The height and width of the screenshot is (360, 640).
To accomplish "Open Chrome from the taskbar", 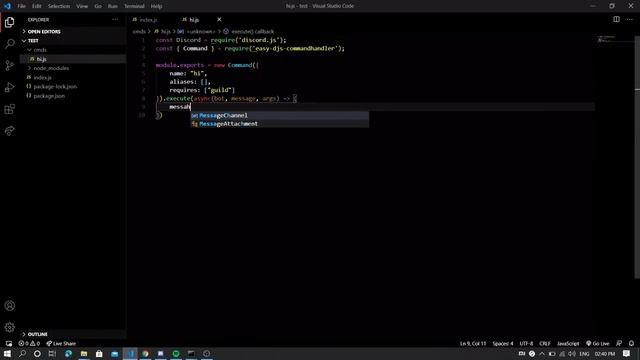I will (x=145, y=353).
